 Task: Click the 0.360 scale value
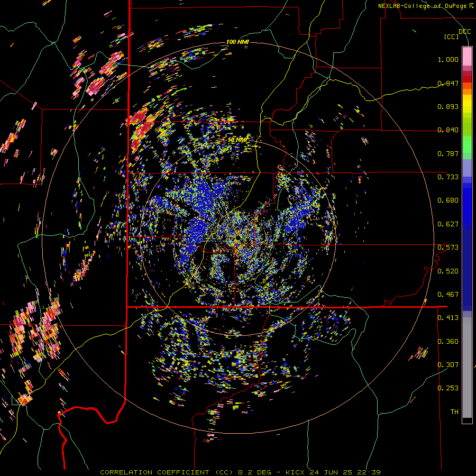(448, 342)
